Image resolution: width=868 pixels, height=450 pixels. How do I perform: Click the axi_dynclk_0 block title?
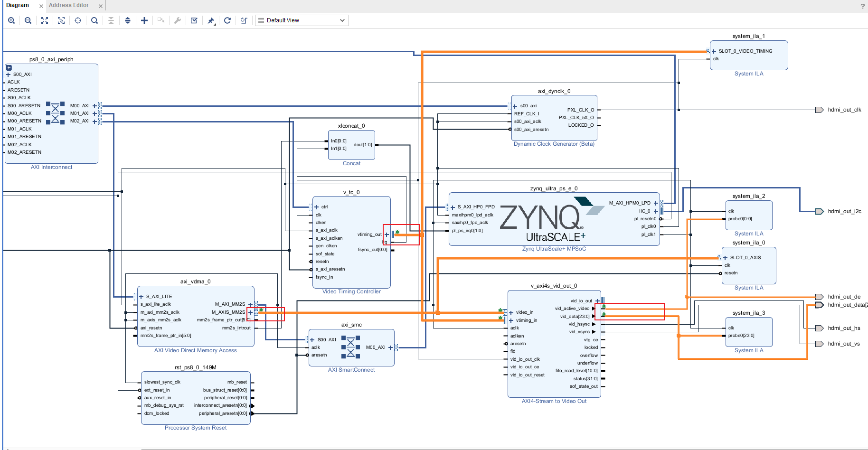click(x=554, y=91)
